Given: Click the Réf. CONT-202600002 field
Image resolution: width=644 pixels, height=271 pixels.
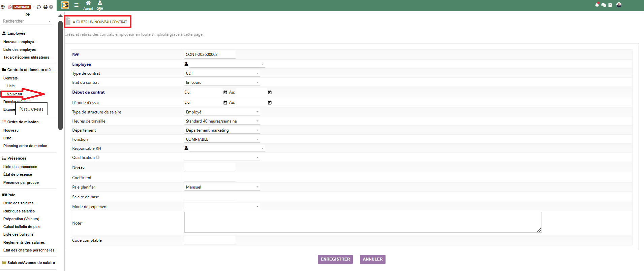Looking at the screenshot, I should pyautogui.click(x=210, y=55).
